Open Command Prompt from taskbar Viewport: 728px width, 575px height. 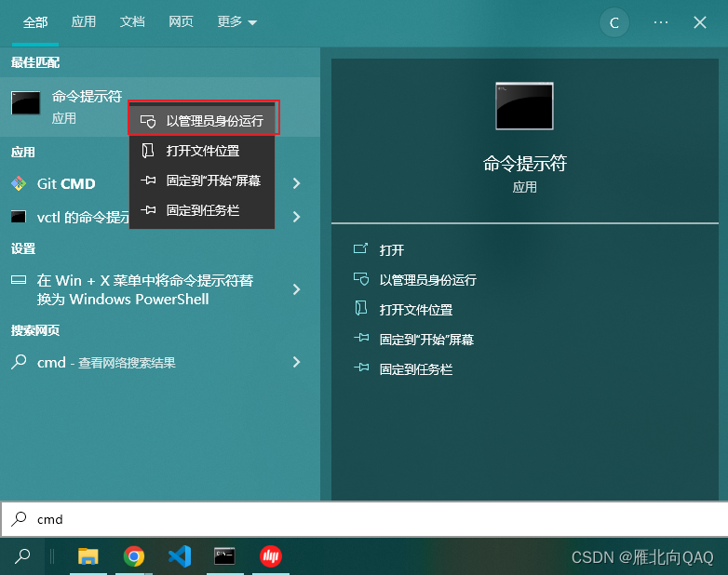click(224, 556)
